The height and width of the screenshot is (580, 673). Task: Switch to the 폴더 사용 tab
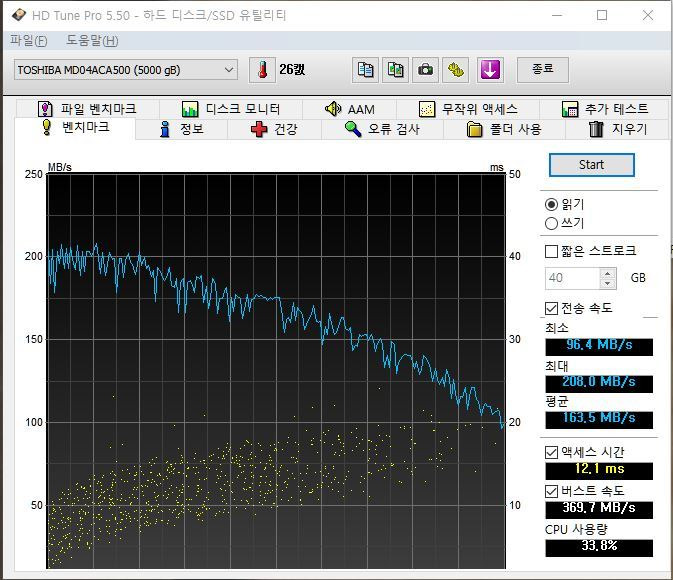[x=504, y=129]
